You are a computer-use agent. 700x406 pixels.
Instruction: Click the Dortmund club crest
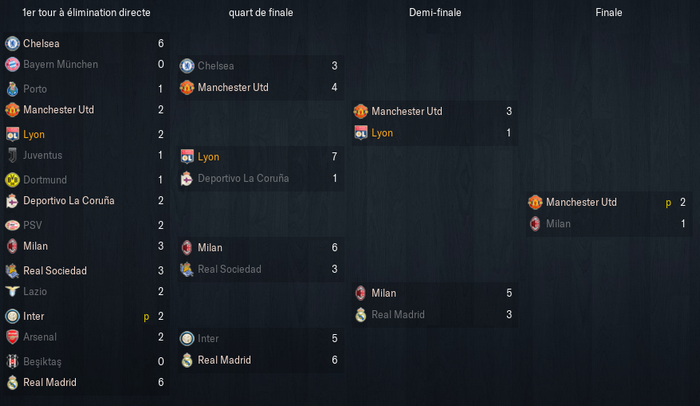(x=12, y=180)
